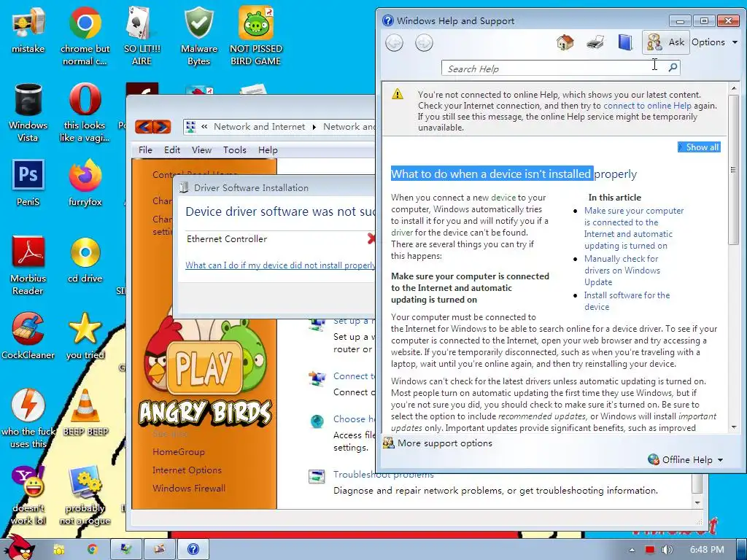Click the Help back arrow
This screenshot has width=747, height=560.
click(x=394, y=43)
